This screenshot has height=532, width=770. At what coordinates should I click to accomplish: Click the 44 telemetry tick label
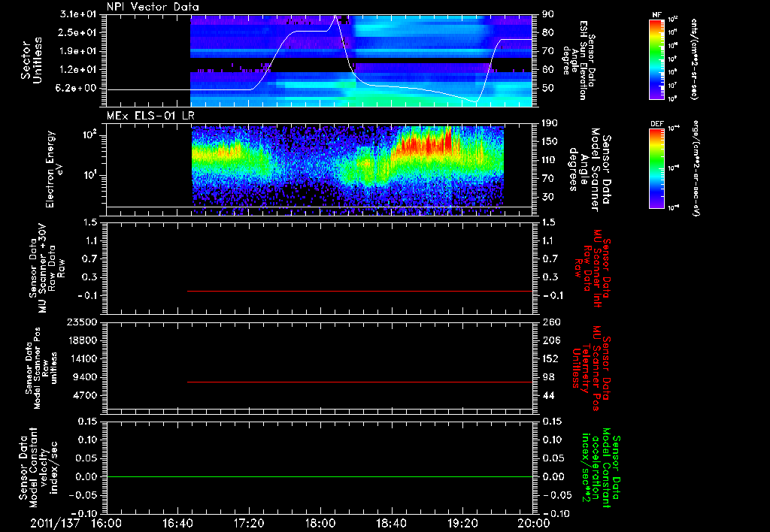tap(548, 395)
